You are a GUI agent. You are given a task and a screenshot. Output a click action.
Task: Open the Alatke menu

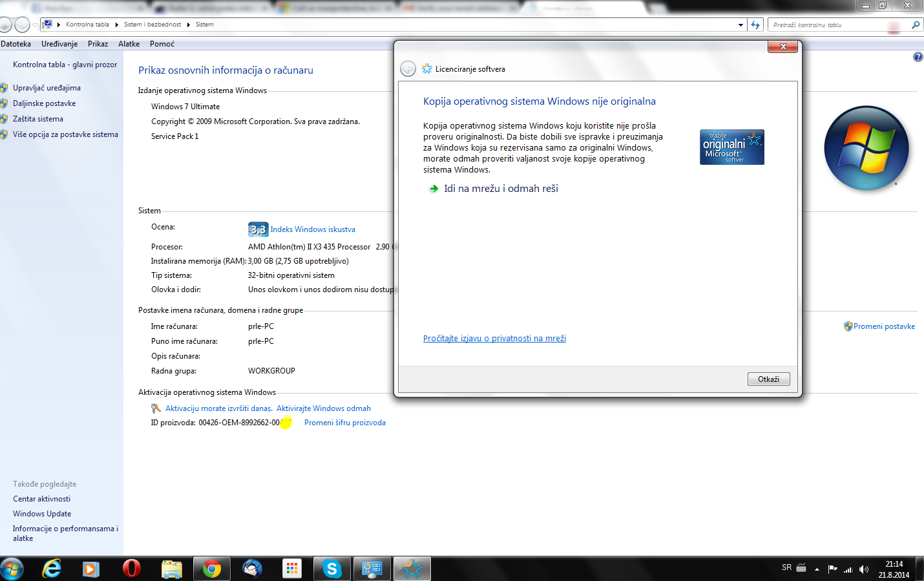[129, 44]
